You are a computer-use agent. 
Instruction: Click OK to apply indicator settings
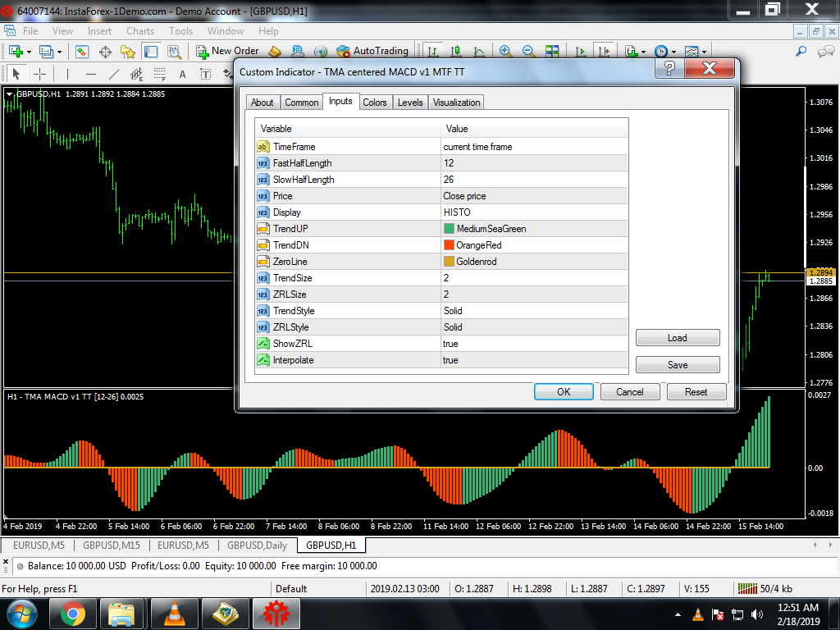(x=564, y=391)
